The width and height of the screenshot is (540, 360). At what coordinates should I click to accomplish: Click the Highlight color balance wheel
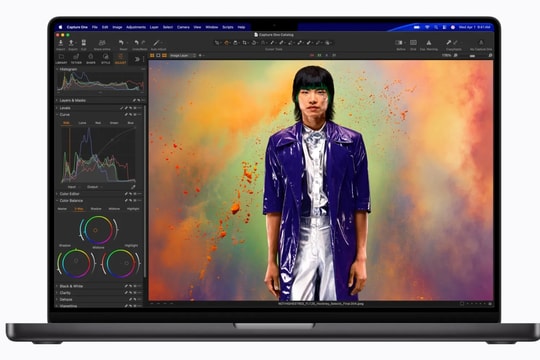click(x=121, y=263)
